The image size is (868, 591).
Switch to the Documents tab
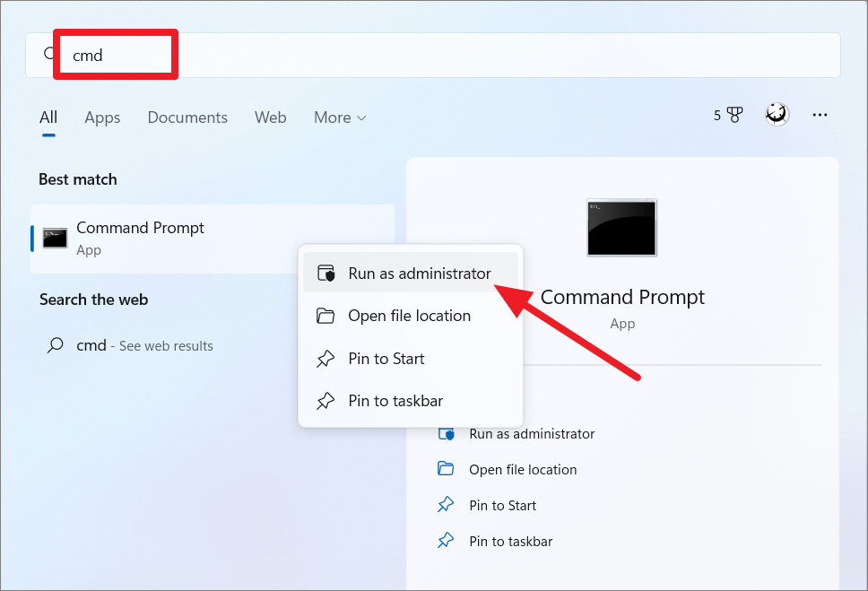click(x=187, y=117)
